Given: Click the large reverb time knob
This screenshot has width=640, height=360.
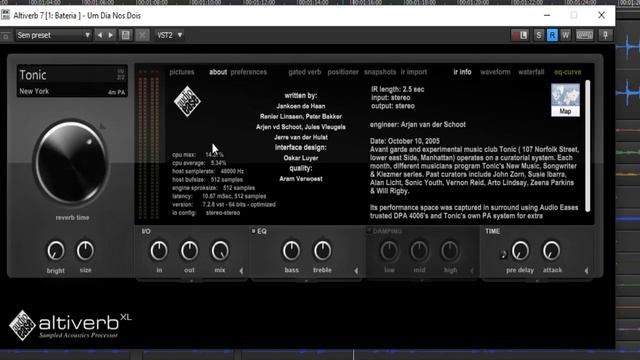Looking at the screenshot, I should [x=71, y=162].
